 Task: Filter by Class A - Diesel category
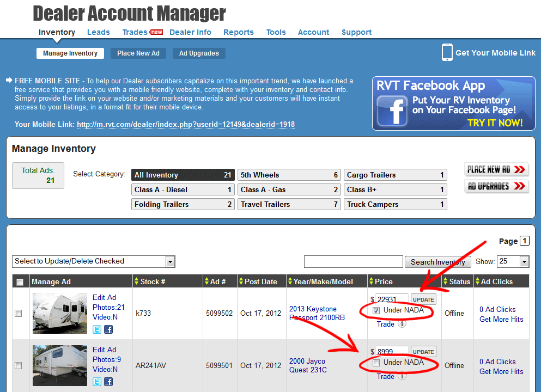pyautogui.click(x=183, y=189)
